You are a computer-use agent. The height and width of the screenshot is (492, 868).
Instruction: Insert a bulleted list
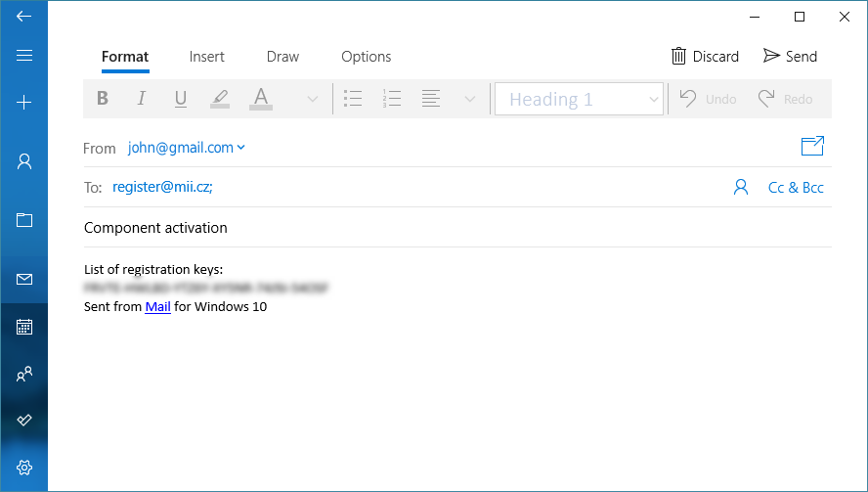coord(354,99)
